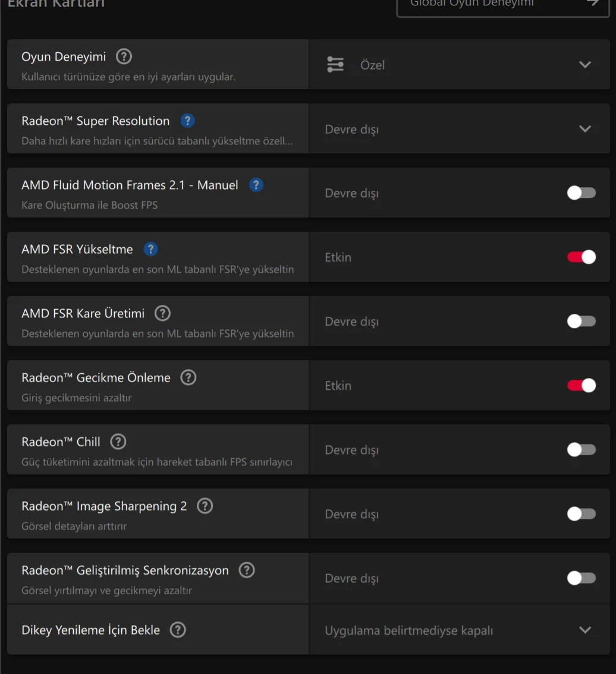Open help for Oyun Deneyimi
This screenshot has height=674, width=616.
tap(124, 56)
